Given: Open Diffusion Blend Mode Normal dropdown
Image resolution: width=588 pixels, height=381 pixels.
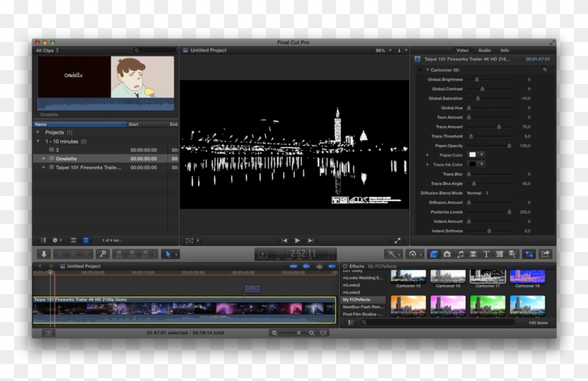Looking at the screenshot, I should coord(477,193).
